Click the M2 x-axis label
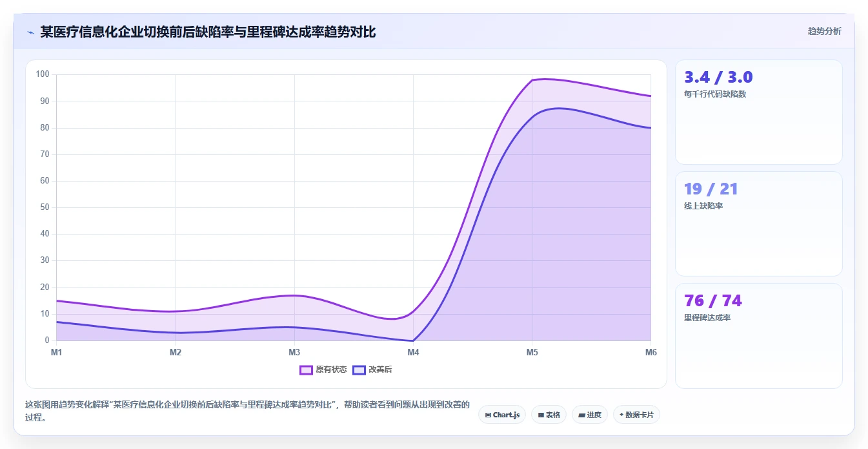This screenshot has width=868, height=449. [176, 352]
